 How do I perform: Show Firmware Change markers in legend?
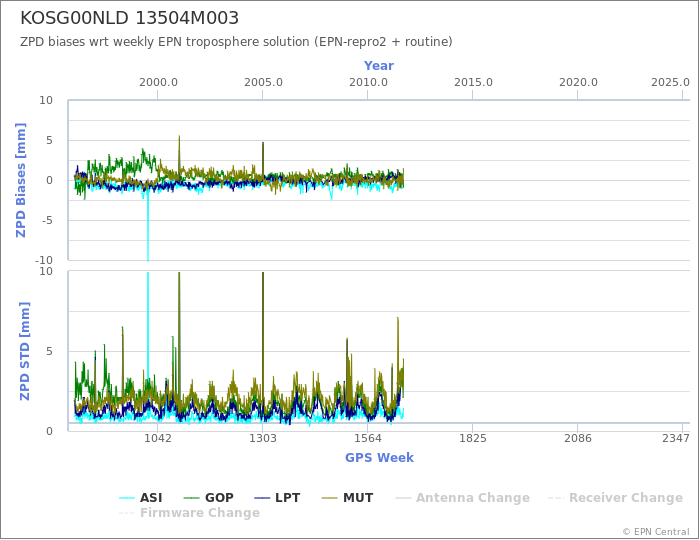pos(189,512)
